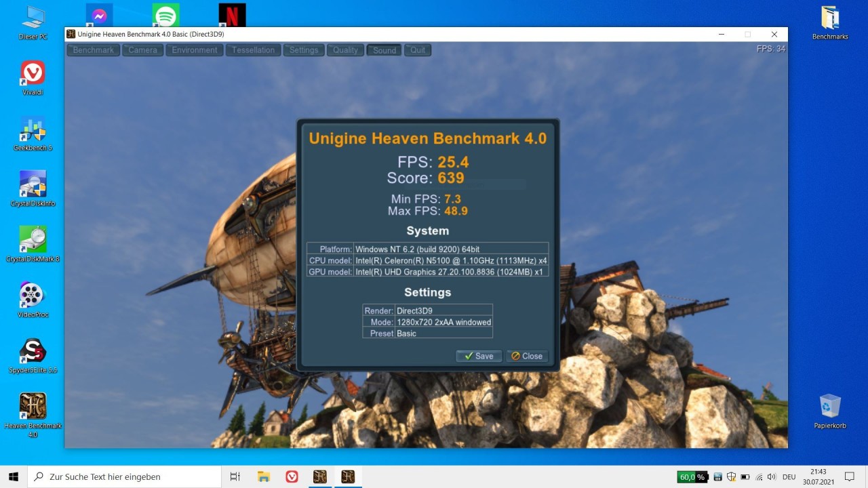Open the Tessellation menu
The width and height of the screenshot is (868, 488).
coord(253,50)
